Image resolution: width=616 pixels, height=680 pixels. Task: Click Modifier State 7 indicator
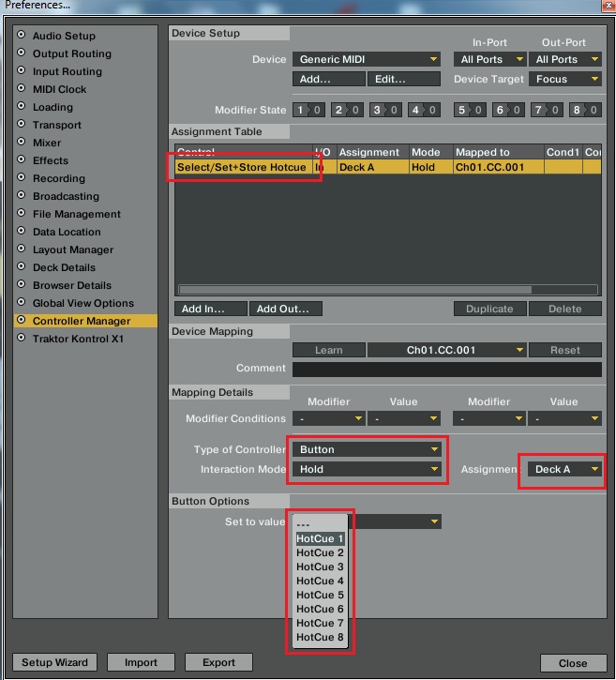tap(547, 110)
